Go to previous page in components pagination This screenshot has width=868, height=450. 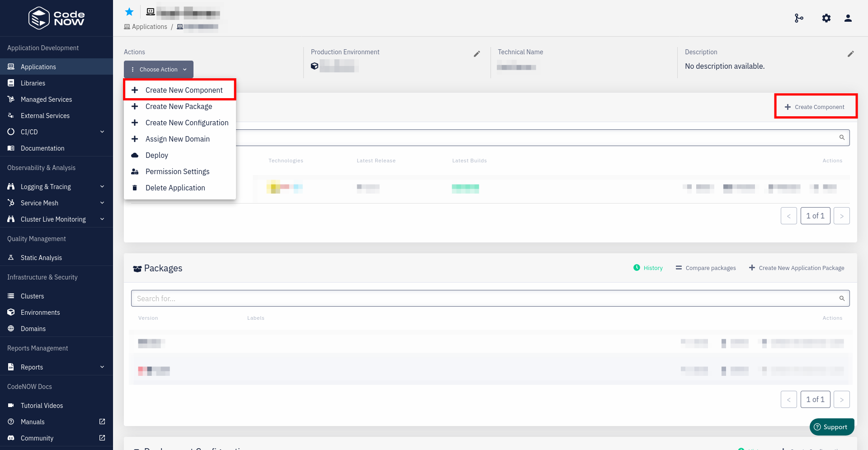click(788, 216)
